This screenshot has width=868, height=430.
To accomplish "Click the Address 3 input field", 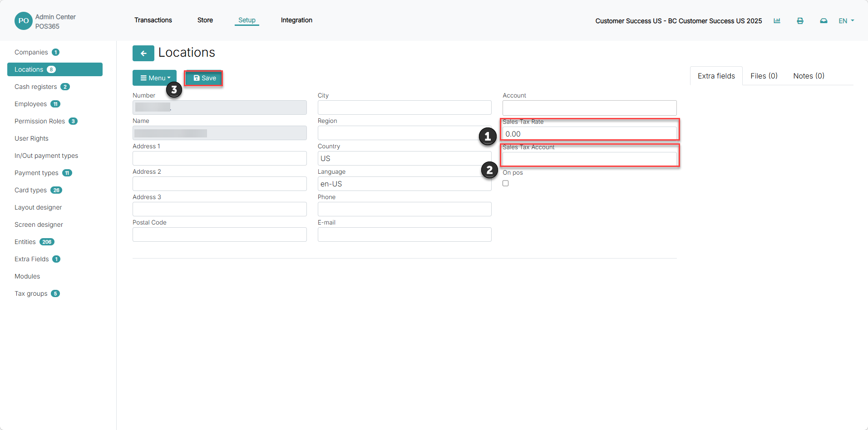I will (x=220, y=209).
